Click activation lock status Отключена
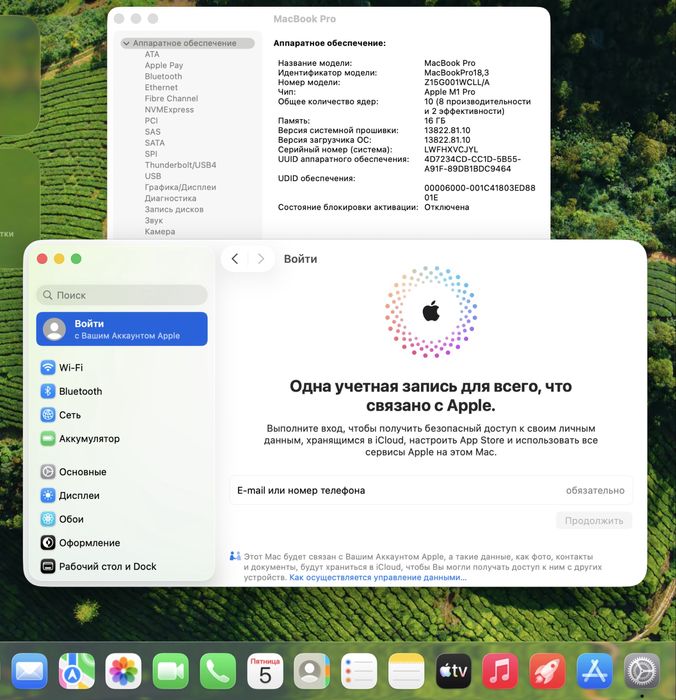This screenshot has width=676, height=700. click(446, 207)
